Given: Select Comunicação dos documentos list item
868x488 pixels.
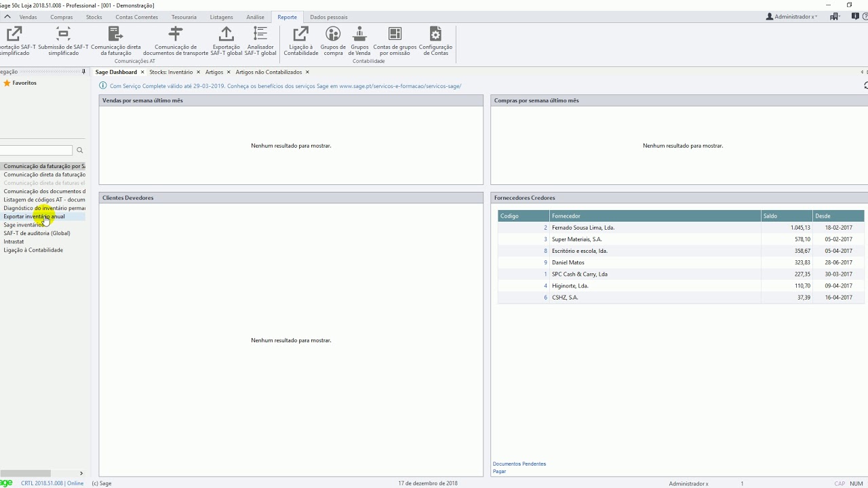Looking at the screenshot, I should pyautogui.click(x=44, y=191).
